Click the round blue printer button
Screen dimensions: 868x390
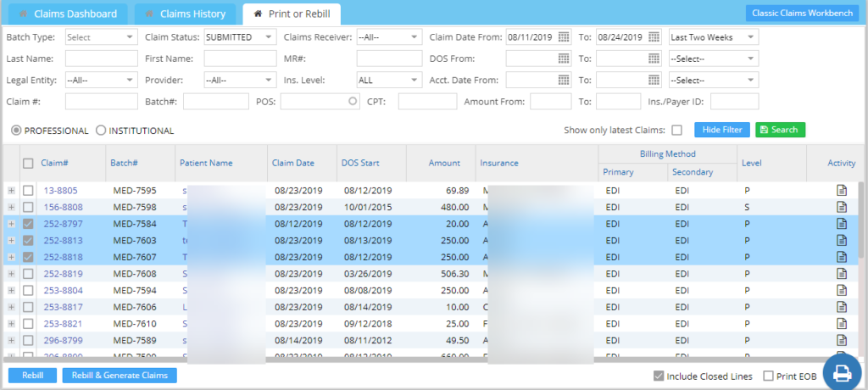(x=842, y=373)
